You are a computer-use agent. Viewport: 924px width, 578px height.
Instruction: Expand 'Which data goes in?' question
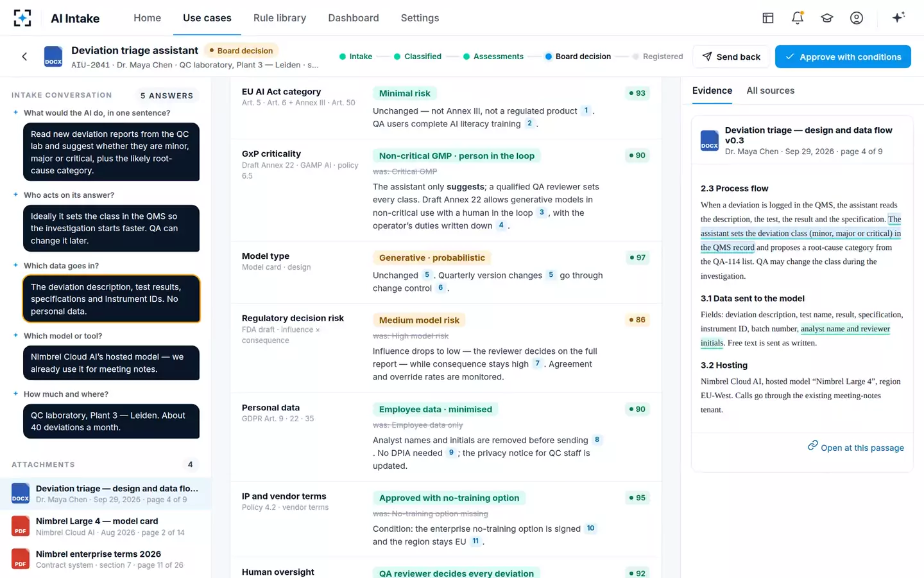[61, 266]
